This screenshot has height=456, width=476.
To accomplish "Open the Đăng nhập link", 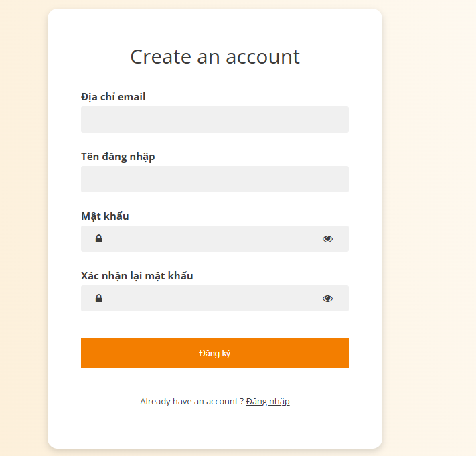I will coord(268,402).
